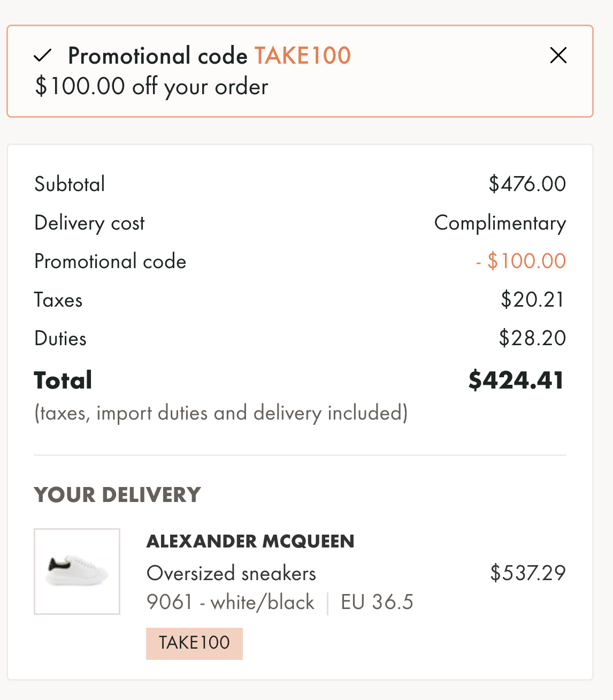Click the orange TAKE100 code in banner

tap(302, 56)
